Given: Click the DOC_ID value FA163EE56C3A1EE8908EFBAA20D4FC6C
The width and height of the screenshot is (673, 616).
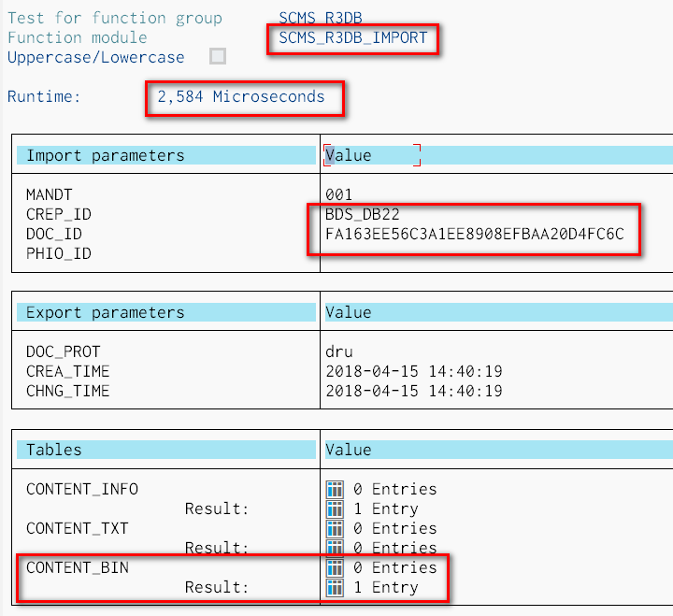Looking at the screenshot, I should [x=475, y=234].
